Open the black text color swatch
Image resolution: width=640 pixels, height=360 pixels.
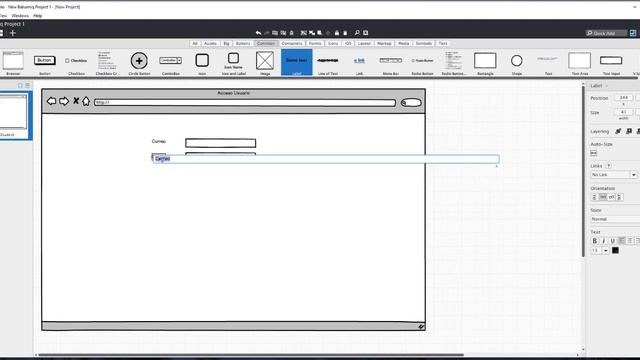pos(615,251)
